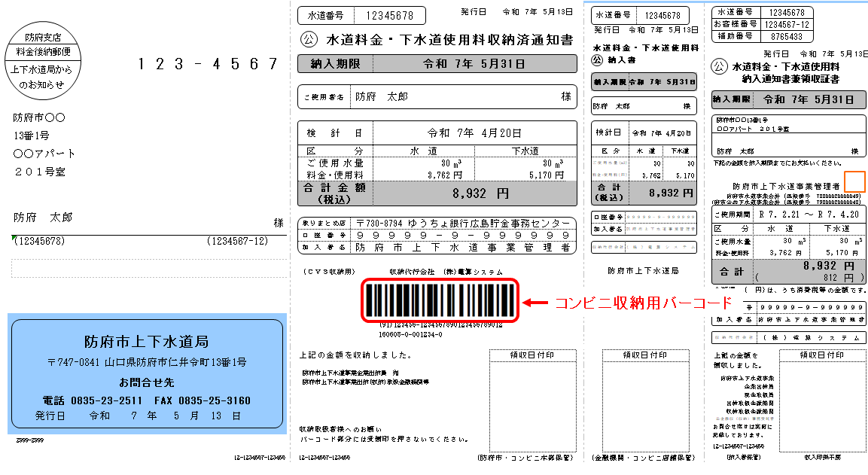This screenshot has width=868, height=475.
Task: Select 〒730-8794 ゆうちょ銀行広島貯金事務センター
Action: pos(463,223)
